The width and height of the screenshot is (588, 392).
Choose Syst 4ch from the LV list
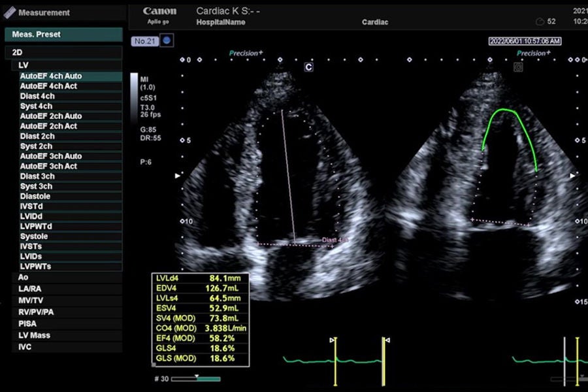coord(71,106)
